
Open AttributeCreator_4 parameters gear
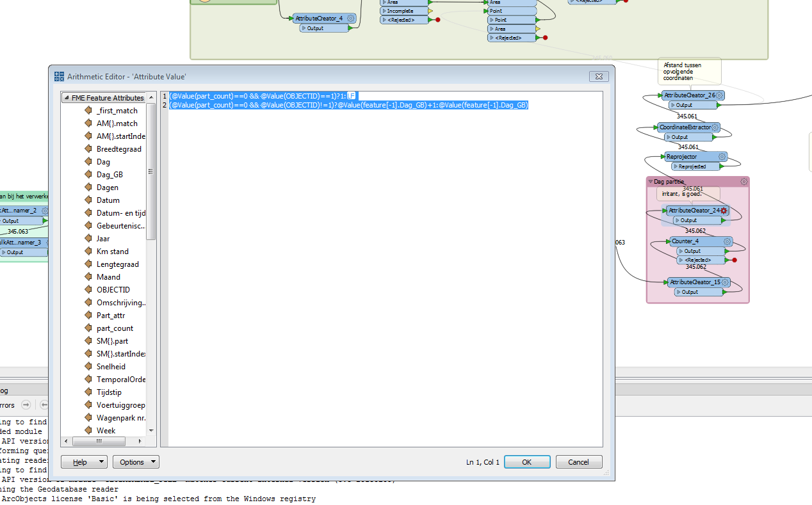click(x=350, y=19)
